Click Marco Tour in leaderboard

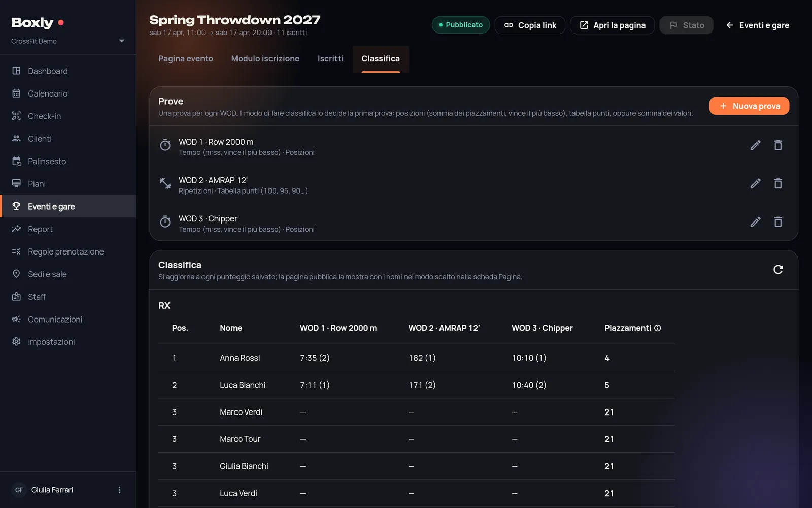240,439
